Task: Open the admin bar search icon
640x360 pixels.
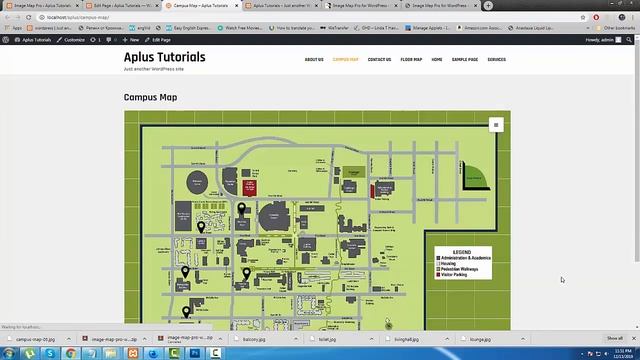Action: tap(629, 40)
